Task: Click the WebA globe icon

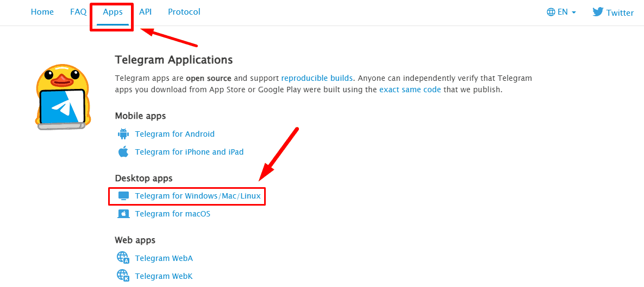Action: (123, 258)
